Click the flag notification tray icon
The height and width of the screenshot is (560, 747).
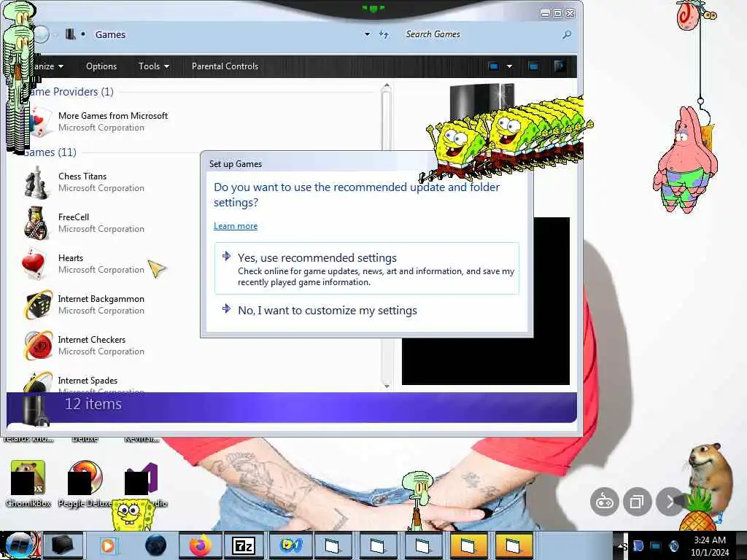tap(638, 546)
